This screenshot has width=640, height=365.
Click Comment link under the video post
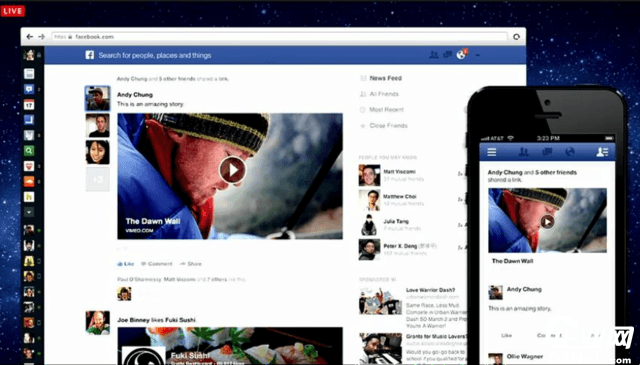157,264
